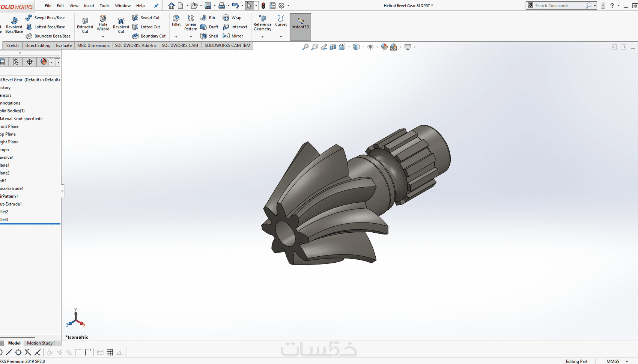Select the Wrap tool
Screen dimensions: 638x364
pyautogui.click(x=232, y=18)
